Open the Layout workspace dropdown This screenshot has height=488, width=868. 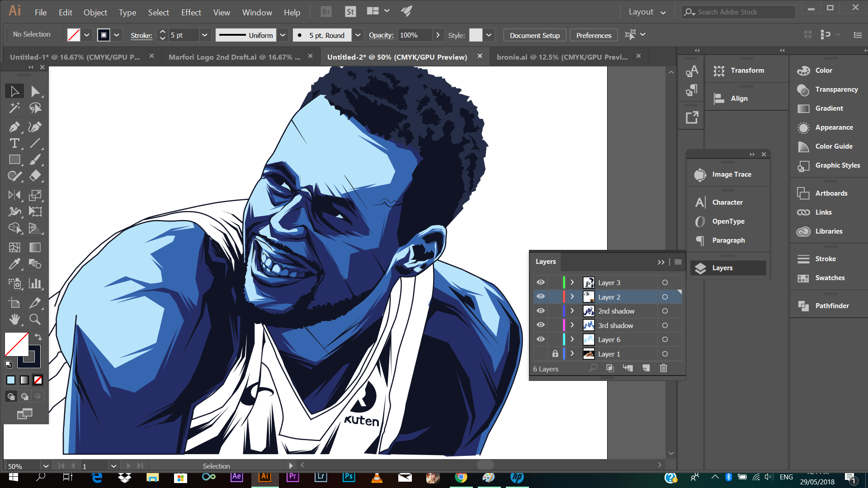pyautogui.click(x=647, y=12)
